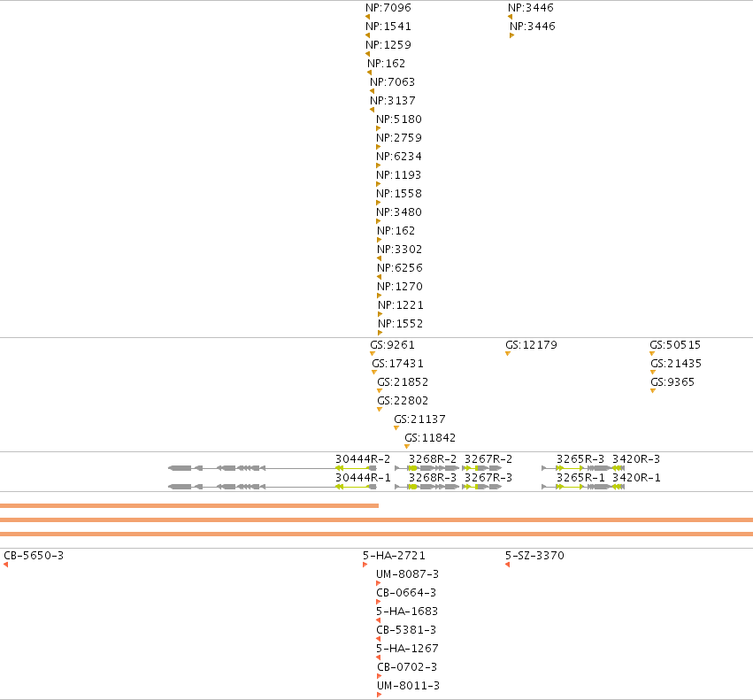Viewport: 753px width, 700px height.
Task: Click the 3267R-3 transcript label
Action: click(488, 478)
